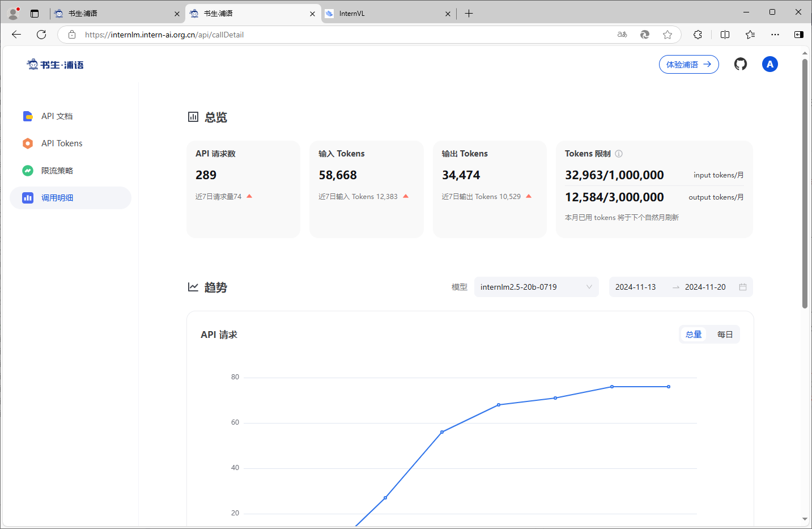Viewport: 812px width, 529px height.
Task: Click the browser refresh button
Action: click(41, 35)
